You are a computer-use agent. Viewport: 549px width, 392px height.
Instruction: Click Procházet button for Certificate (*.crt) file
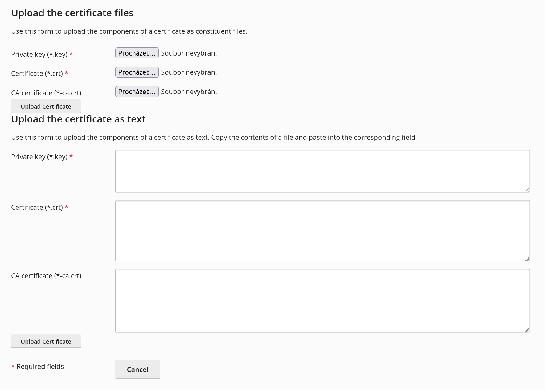pos(137,72)
